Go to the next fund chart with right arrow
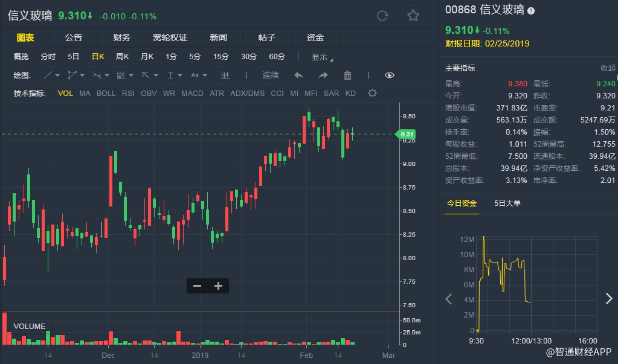The width and height of the screenshot is (618, 364). click(608, 298)
